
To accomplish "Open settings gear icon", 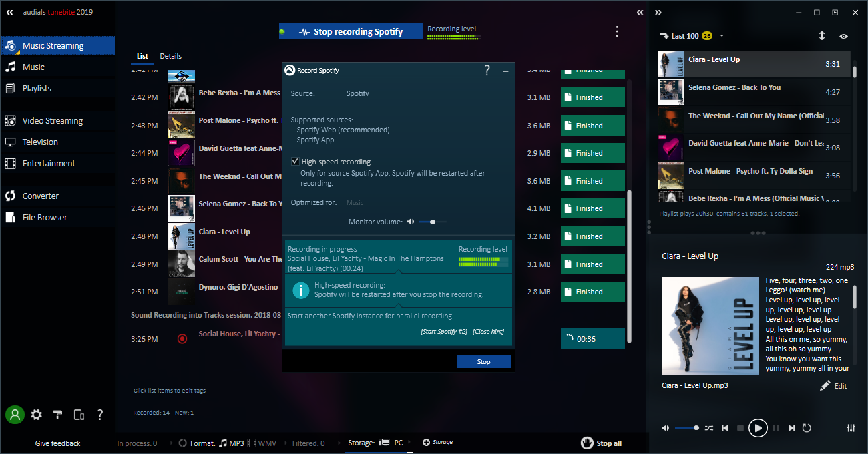I will pyautogui.click(x=36, y=415).
